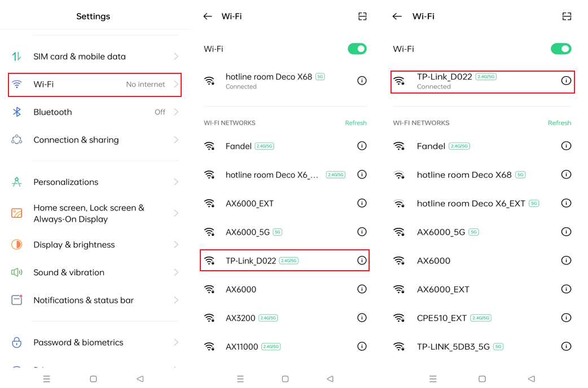Tap the QR scan icon beside Wi-Fi title
Image resolution: width=588 pixels, height=388 pixels.
tap(362, 16)
